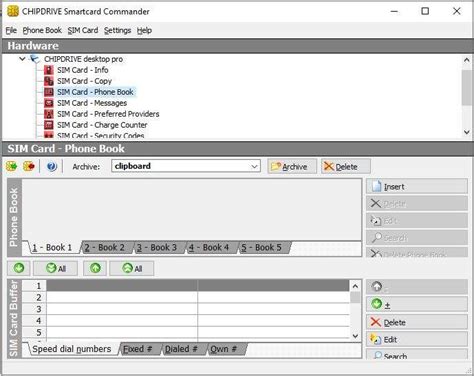Click SIM buffer list scrollbar down arrow
The image size is (474, 376).
[x=355, y=336]
